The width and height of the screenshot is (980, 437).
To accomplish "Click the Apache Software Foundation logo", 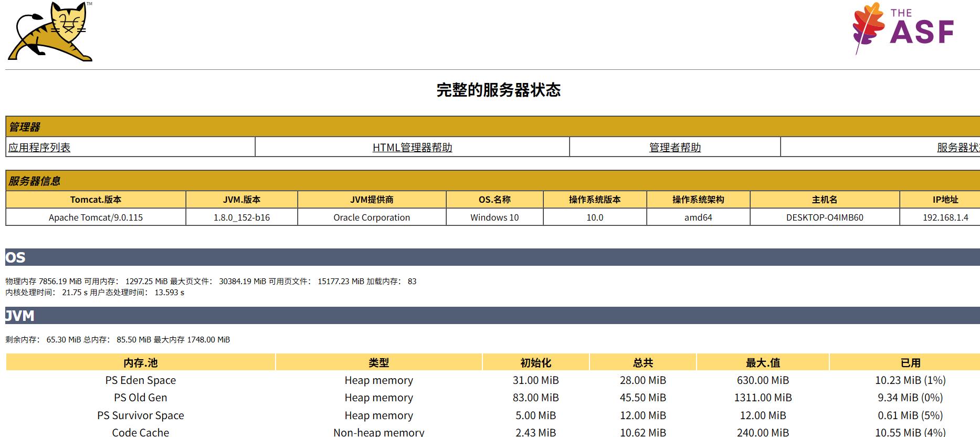I will (x=903, y=28).
